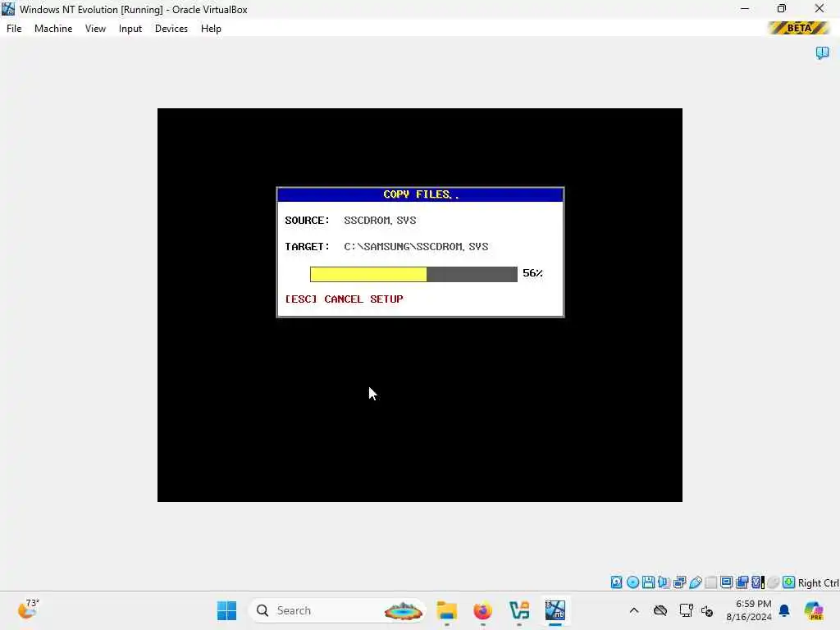Expand the hidden system tray icons chevron
The width and height of the screenshot is (840, 630).
[634, 610]
